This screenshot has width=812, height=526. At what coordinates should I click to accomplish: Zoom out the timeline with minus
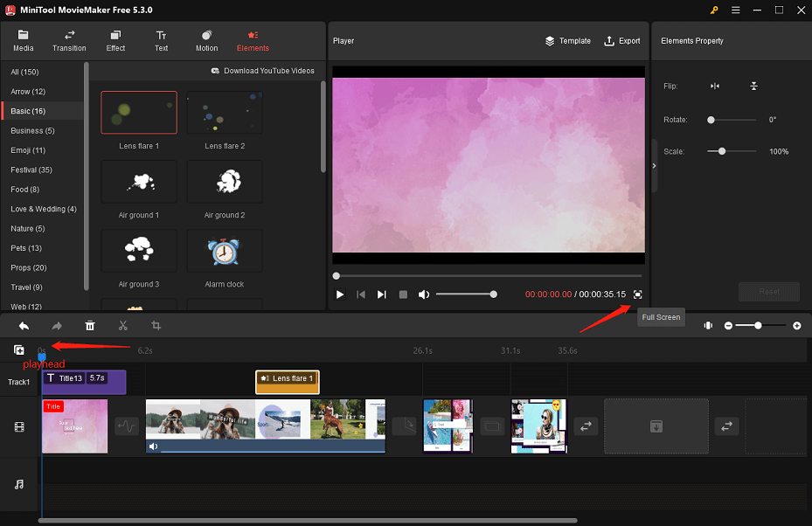[x=728, y=326]
